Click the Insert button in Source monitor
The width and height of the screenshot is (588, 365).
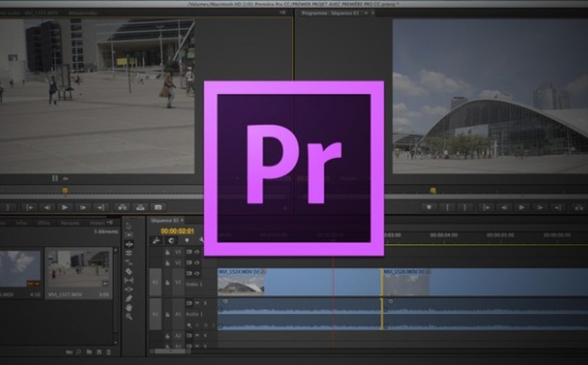(x=122, y=207)
